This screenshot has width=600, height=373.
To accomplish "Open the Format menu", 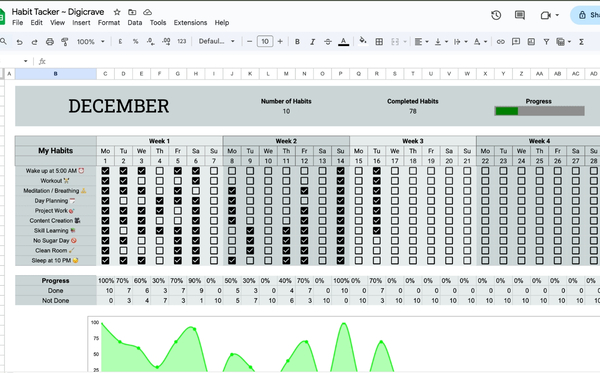I will coord(109,23).
